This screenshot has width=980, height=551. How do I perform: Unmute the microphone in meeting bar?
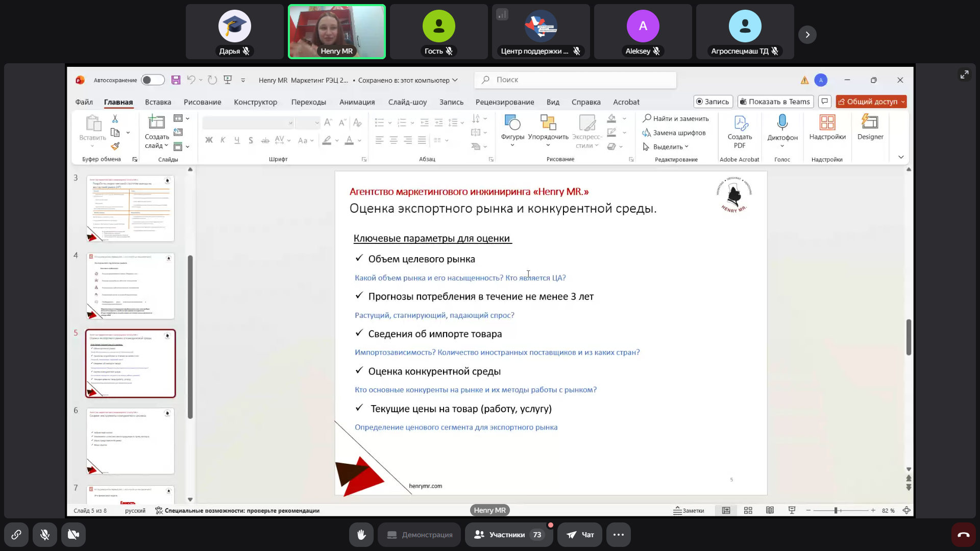pyautogui.click(x=45, y=535)
